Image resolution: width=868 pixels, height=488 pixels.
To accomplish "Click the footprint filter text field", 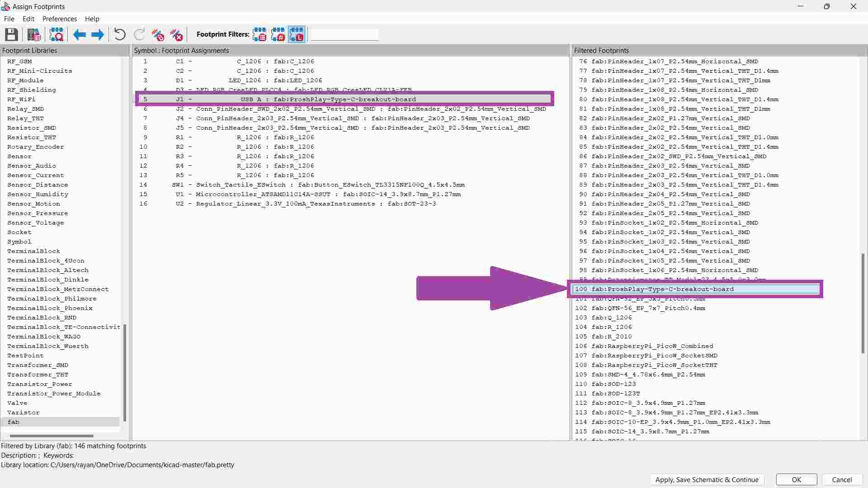I will [x=344, y=35].
